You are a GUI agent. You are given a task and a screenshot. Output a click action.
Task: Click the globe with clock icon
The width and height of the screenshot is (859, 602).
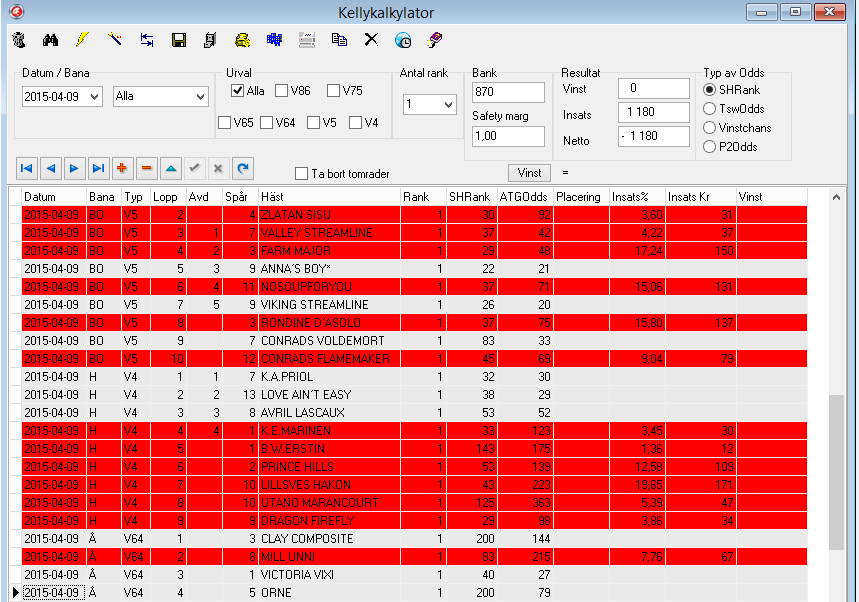click(403, 40)
